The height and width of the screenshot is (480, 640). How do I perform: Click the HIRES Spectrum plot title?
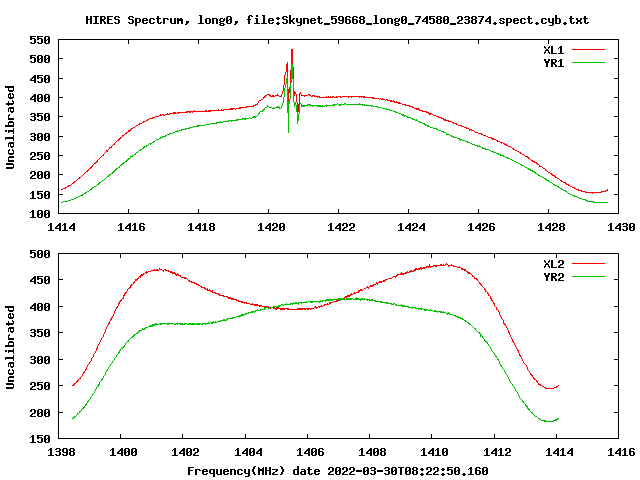337,20
